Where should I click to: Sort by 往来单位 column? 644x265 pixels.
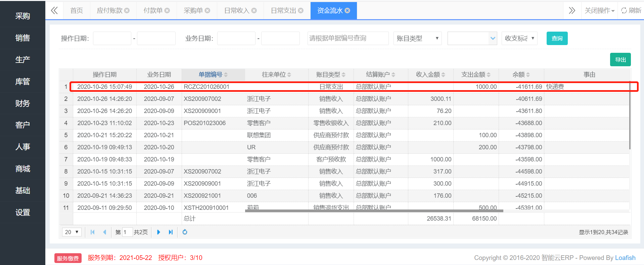click(277, 75)
